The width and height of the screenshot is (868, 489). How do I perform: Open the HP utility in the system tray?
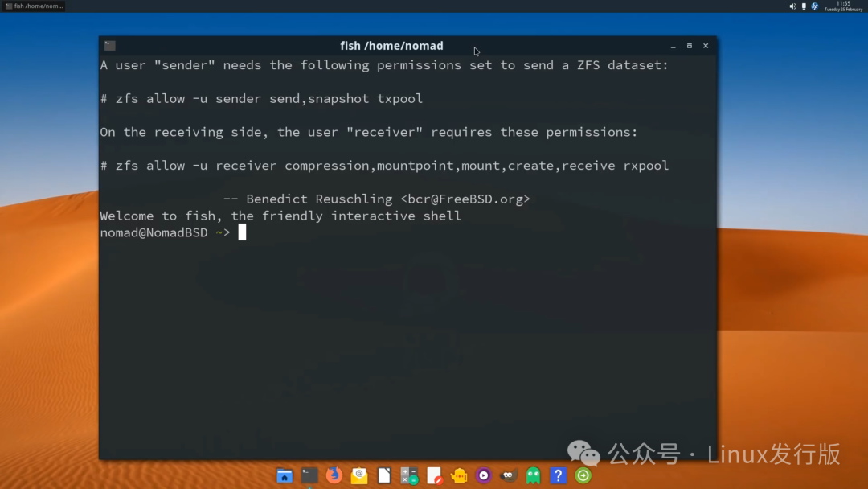(814, 6)
